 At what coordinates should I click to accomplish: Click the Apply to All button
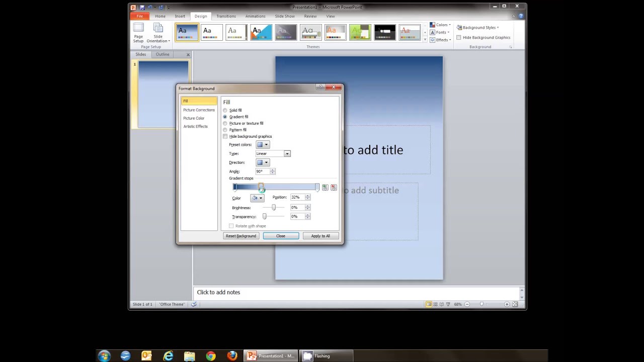(x=320, y=236)
